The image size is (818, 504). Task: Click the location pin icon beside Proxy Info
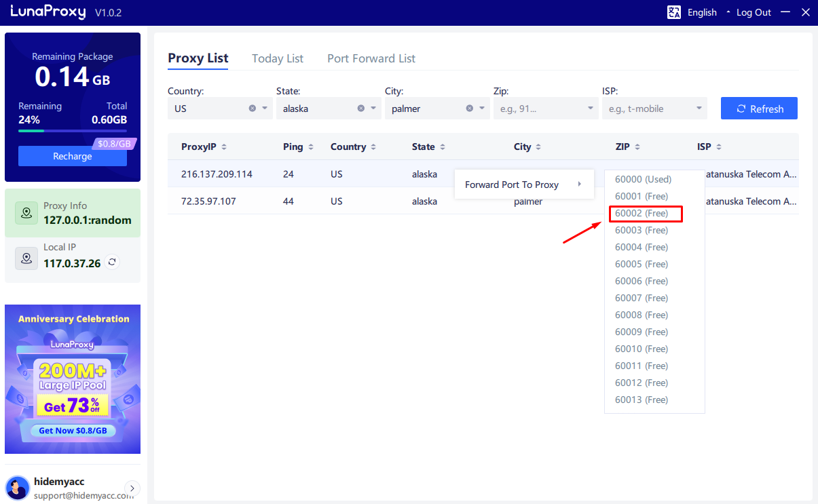click(26, 212)
